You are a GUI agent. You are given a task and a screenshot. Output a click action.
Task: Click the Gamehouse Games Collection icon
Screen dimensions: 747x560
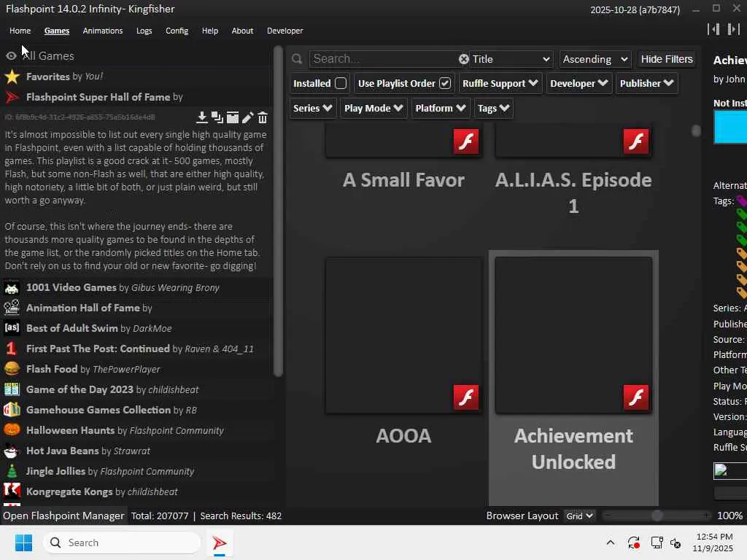click(x=12, y=410)
